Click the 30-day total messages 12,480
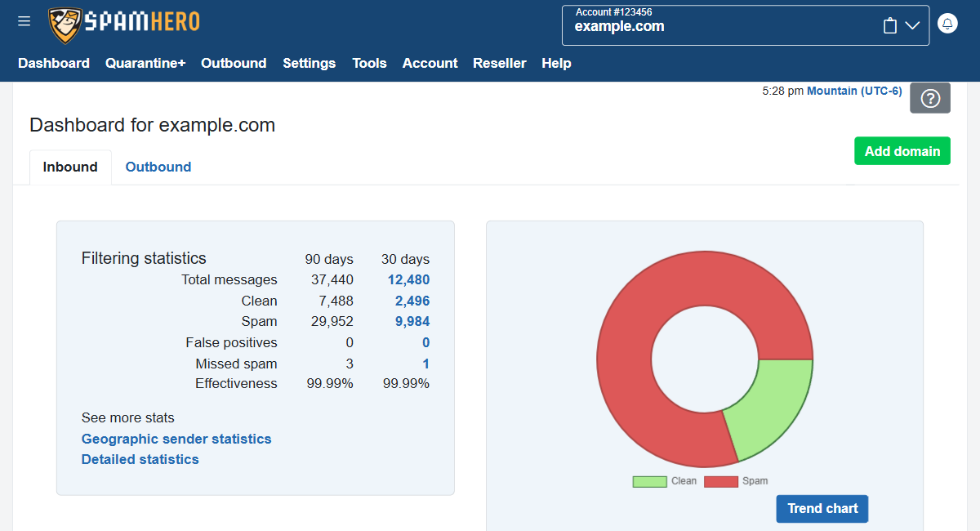This screenshot has height=531, width=980. 408,280
